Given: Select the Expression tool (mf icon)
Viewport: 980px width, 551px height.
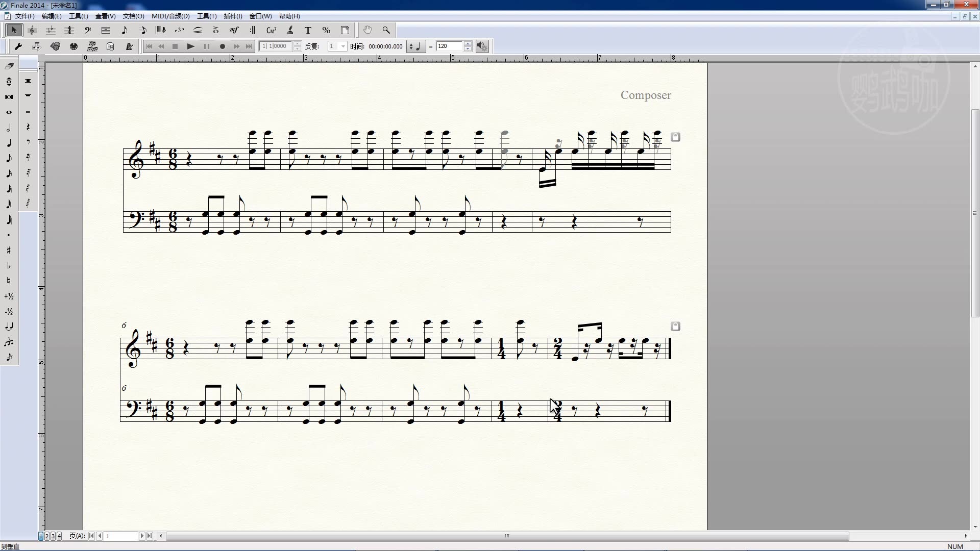Looking at the screenshot, I should [234, 31].
